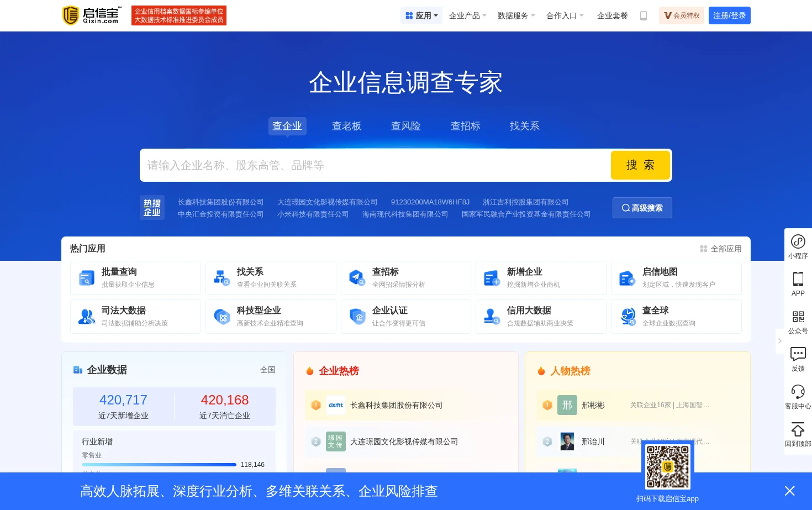Click the 高级搜索 button

642,208
